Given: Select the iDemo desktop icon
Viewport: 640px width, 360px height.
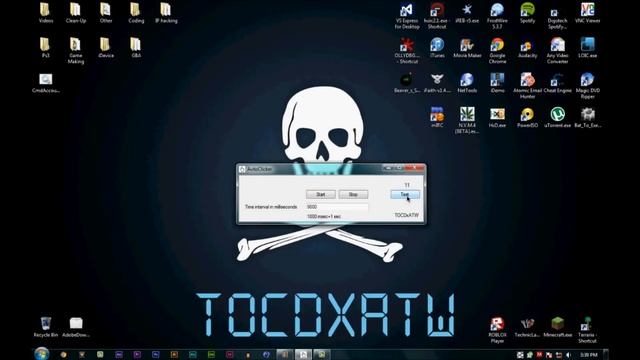Looking at the screenshot, I should click(497, 83).
